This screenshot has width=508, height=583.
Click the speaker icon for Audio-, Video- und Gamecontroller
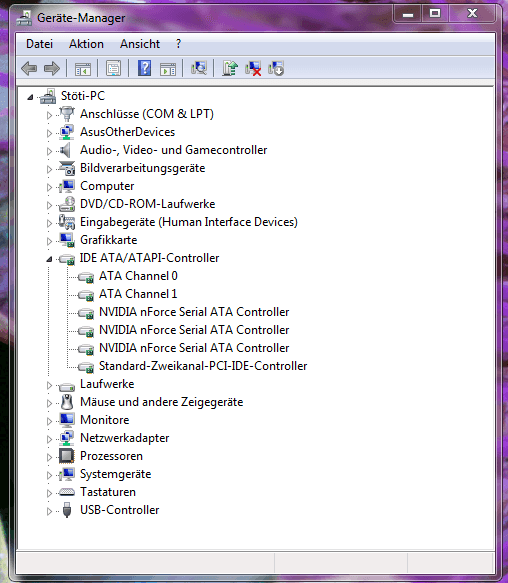pyautogui.click(x=65, y=150)
